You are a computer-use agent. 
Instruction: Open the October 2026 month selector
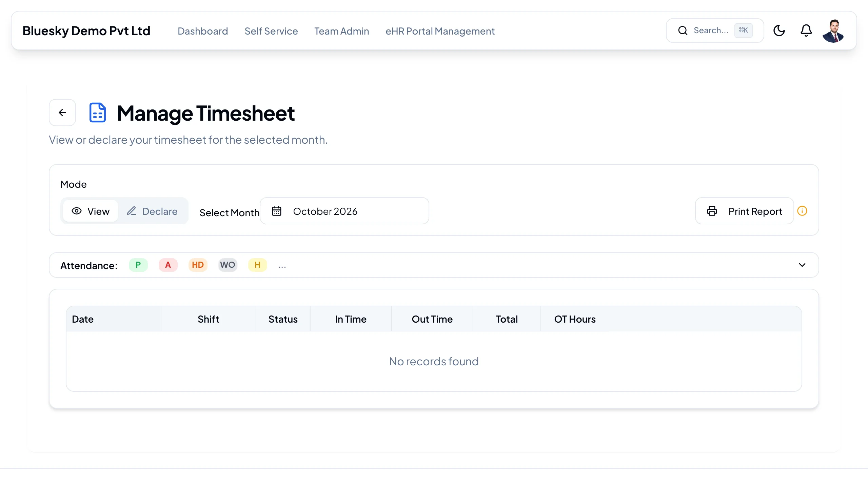click(x=344, y=211)
